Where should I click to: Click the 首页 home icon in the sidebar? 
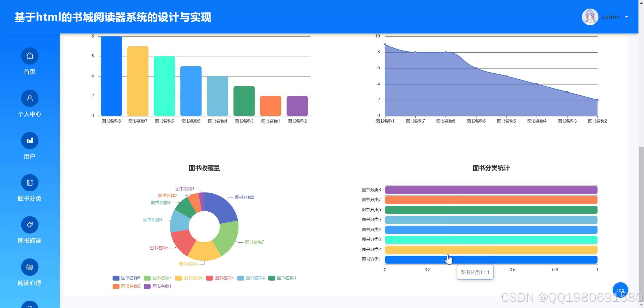point(29,56)
